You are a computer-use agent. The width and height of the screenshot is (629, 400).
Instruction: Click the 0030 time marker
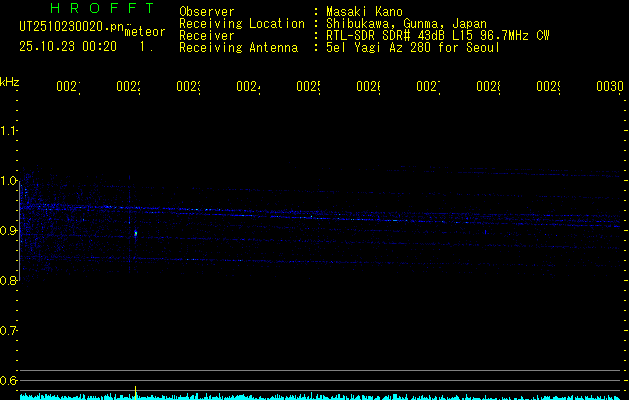point(609,88)
